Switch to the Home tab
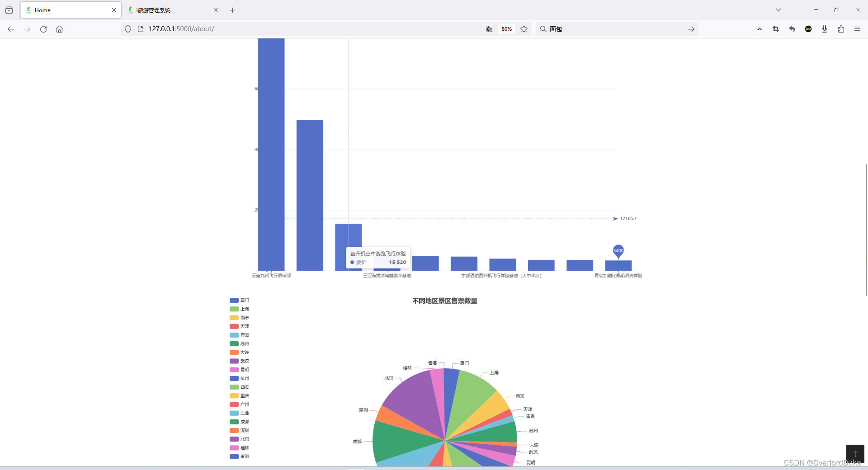Image resolution: width=868 pixels, height=470 pixels. (71, 10)
